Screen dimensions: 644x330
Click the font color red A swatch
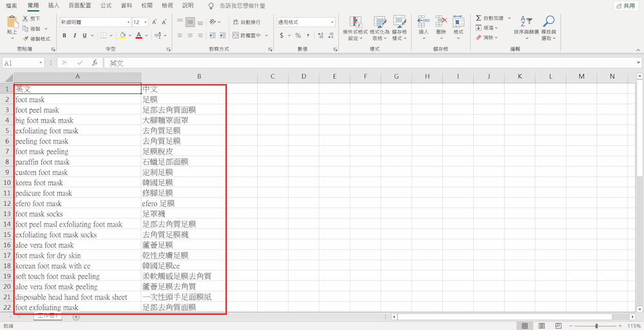(x=138, y=35)
